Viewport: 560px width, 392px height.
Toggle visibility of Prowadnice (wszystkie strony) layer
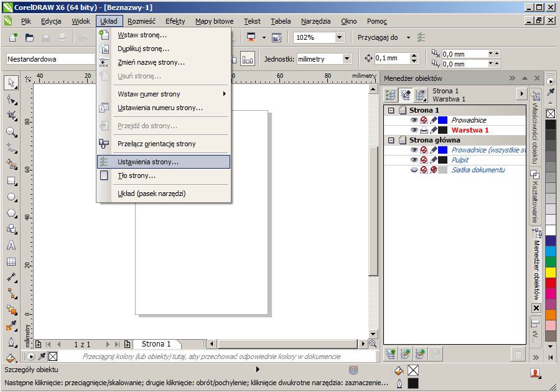(x=414, y=150)
